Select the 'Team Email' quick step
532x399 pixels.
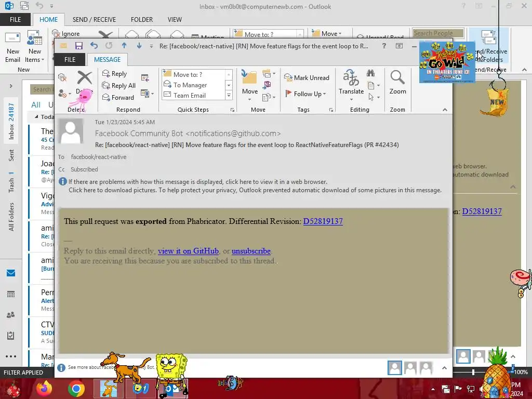(193, 96)
